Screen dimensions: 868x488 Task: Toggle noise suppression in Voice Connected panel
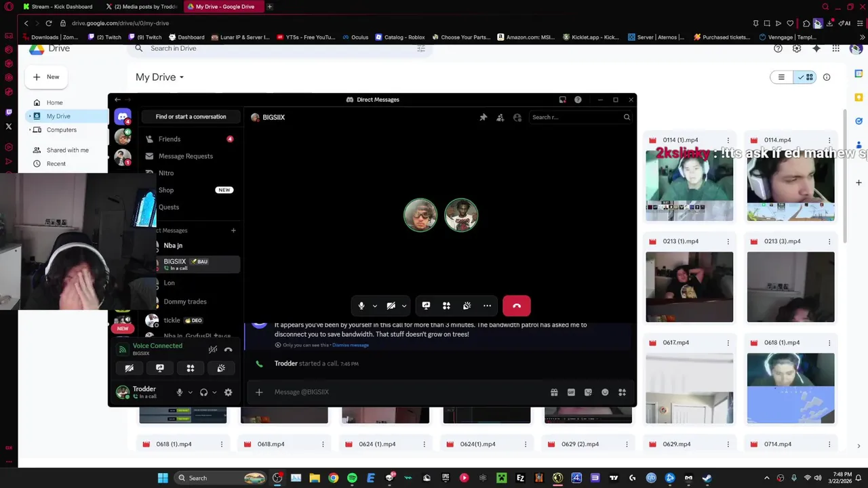tap(213, 349)
